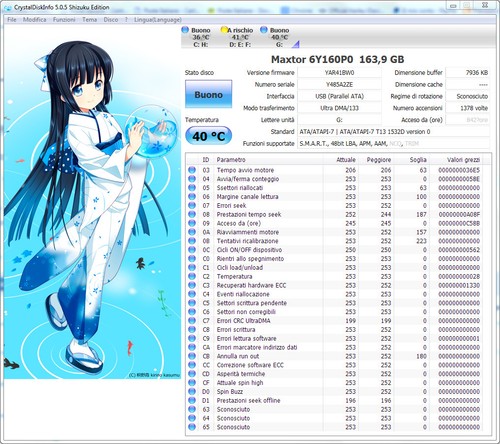Select the A rischio 41 °C disk D: E: F:
500x444 pixels.
coord(240,37)
